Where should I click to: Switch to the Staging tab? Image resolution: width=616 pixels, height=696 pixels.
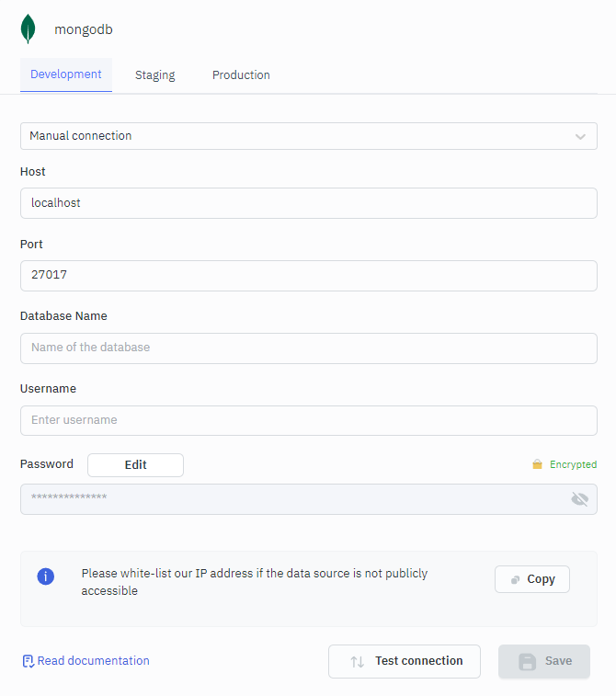pos(154,75)
